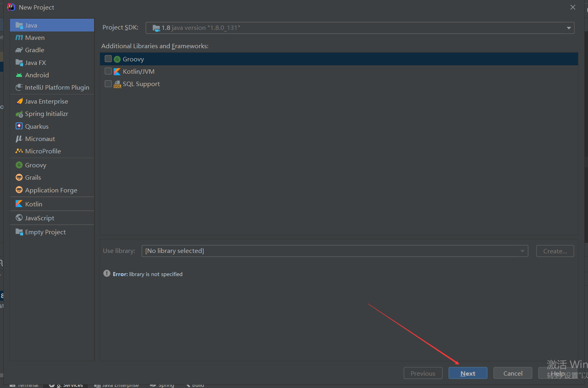Click the SQL Support icon in frameworks list

coord(117,84)
